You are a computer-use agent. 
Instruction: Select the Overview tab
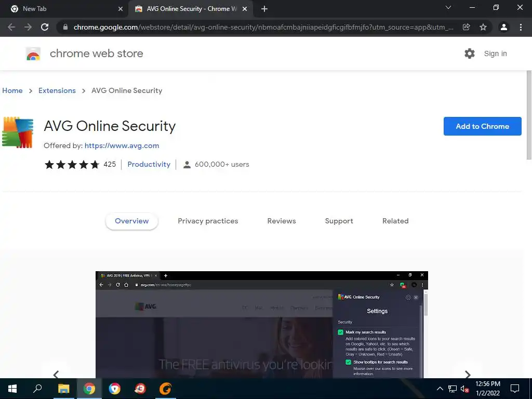131,221
